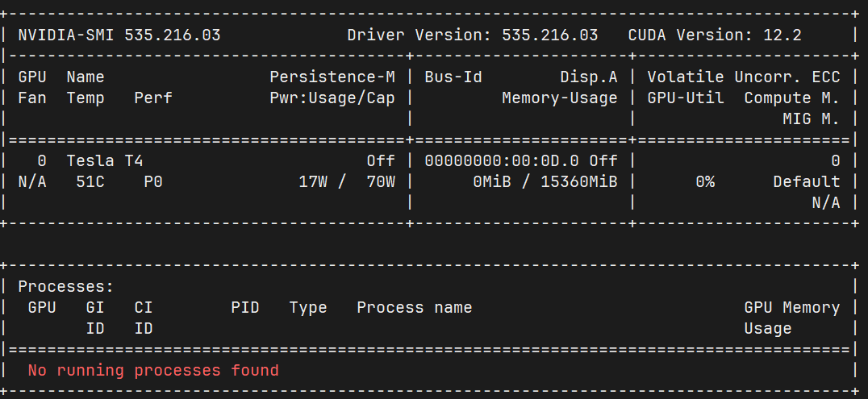Click the Persistence-M column header
This screenshot has height=399, width=868.
332,77
